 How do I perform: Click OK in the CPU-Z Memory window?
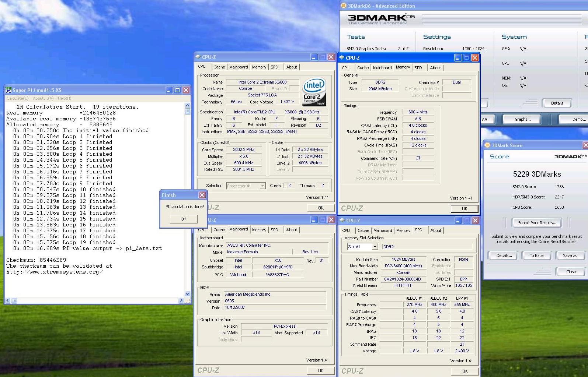coord(465,209)
